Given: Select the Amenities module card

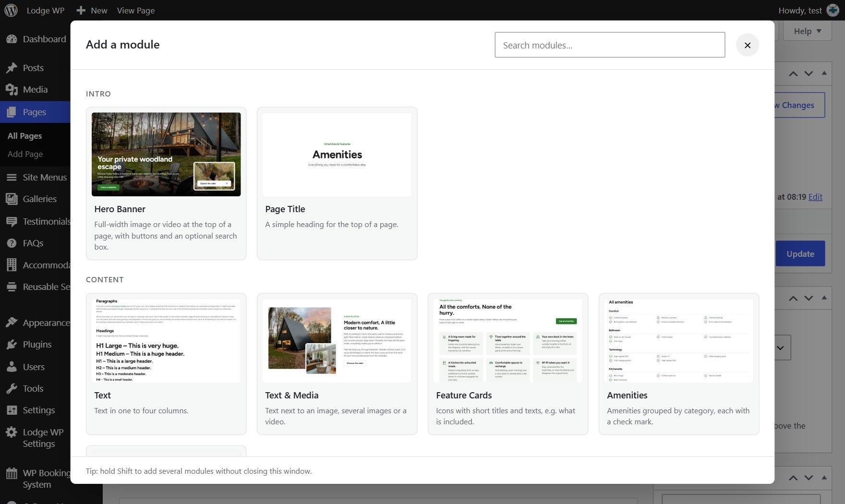Looking at the screenshot, I should (x=679, y=364).
